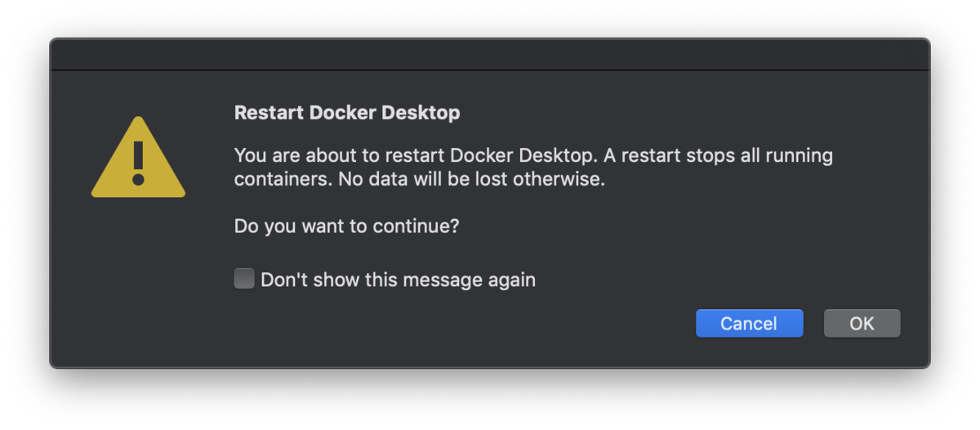Image resolution: width=980 pixels, height=430 pixels.
Task: Click empty dialog area below the warning icon
Action: (x=138, y=278)
